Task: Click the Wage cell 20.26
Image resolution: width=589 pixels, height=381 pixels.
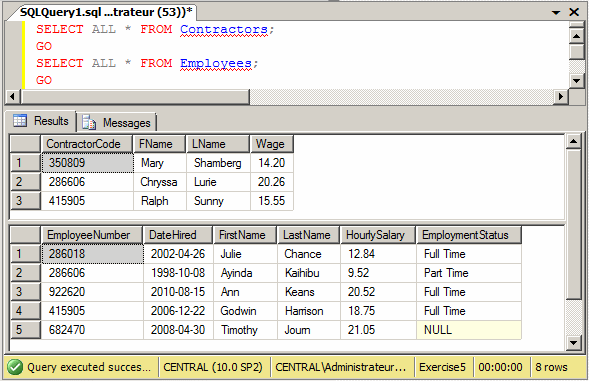Action: click(x=272, y=182)
